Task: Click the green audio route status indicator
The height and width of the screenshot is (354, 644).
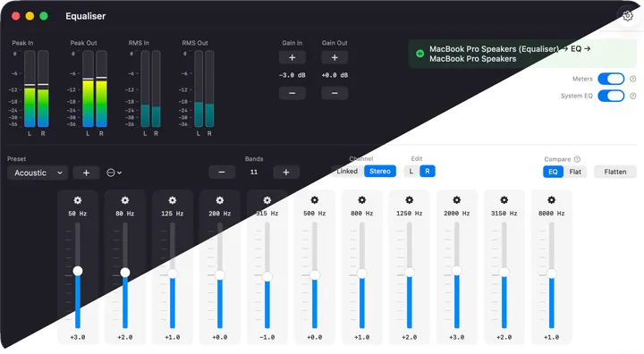Action: tap(419, 54)
